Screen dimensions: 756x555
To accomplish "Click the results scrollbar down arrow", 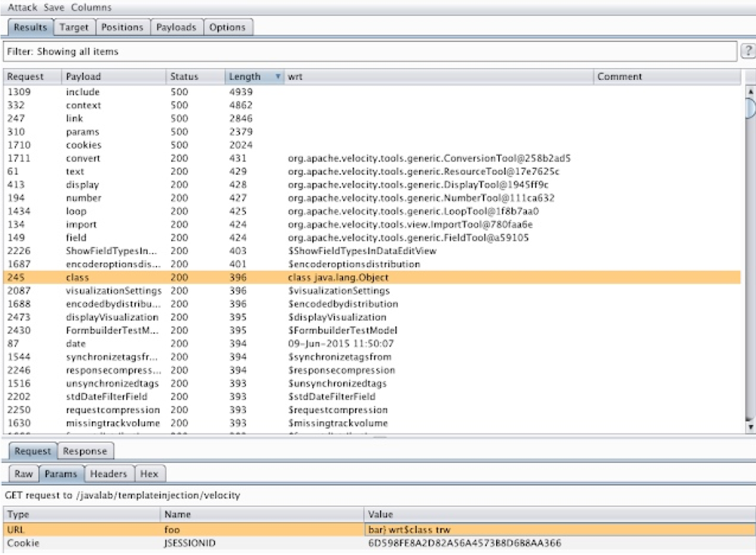I will (750, 426).
